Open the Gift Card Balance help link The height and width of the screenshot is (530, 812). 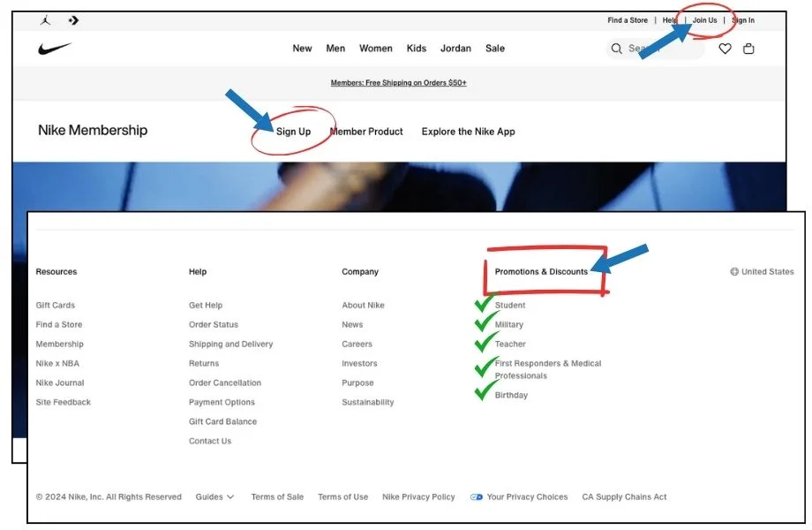pos(222,422)
